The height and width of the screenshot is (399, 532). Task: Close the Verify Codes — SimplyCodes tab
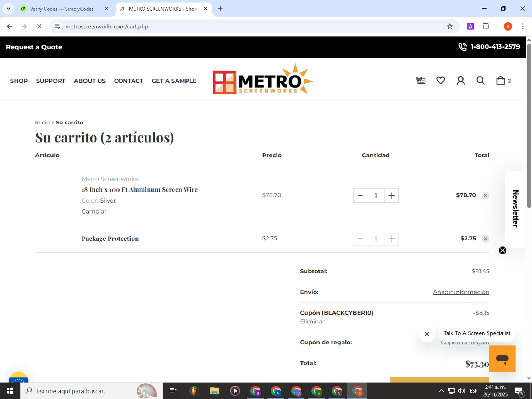[x=106, y=9]
